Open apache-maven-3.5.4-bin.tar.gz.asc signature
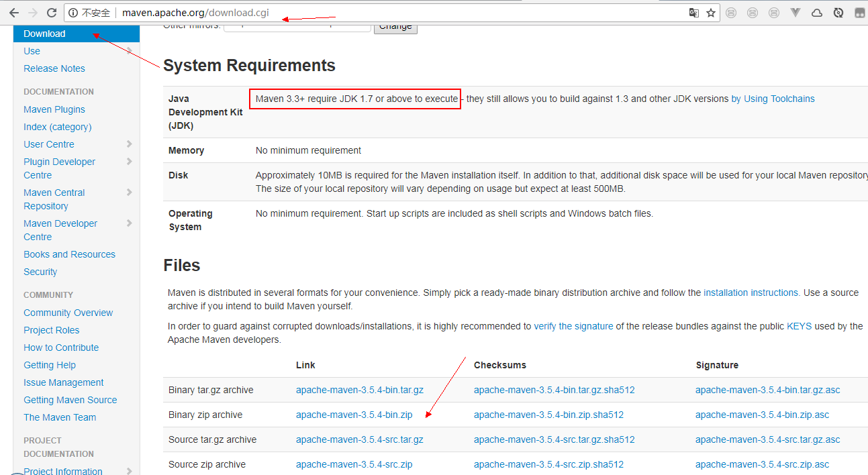The height and width of the screenshot is (475, 868). click(x=767, y=390)
